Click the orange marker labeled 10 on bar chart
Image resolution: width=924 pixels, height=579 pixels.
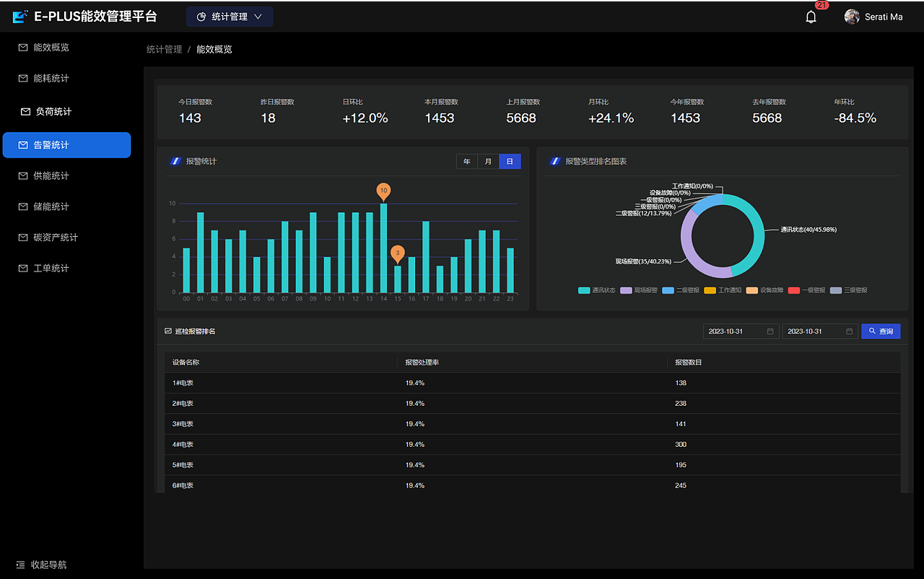(383, 191)
